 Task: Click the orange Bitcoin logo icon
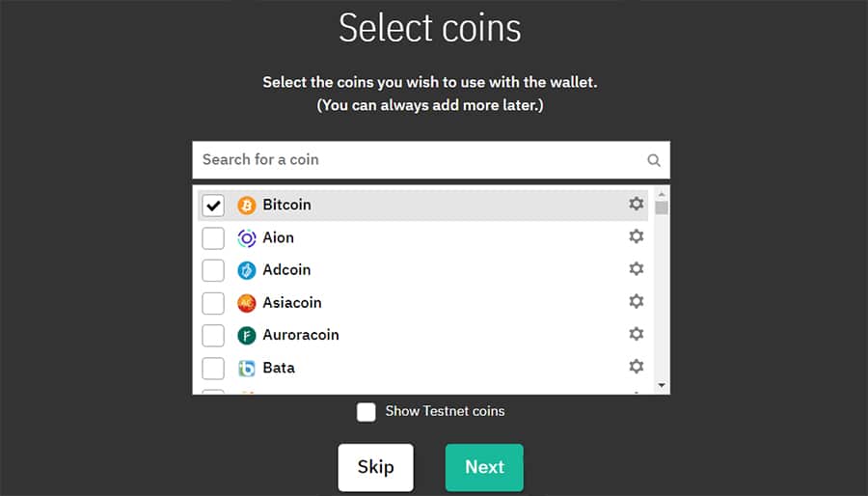tap(247, 206)
